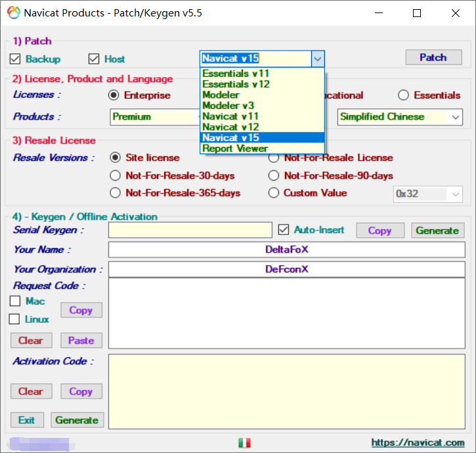Click the Patch button
The image size is (476, 453).
433,57
